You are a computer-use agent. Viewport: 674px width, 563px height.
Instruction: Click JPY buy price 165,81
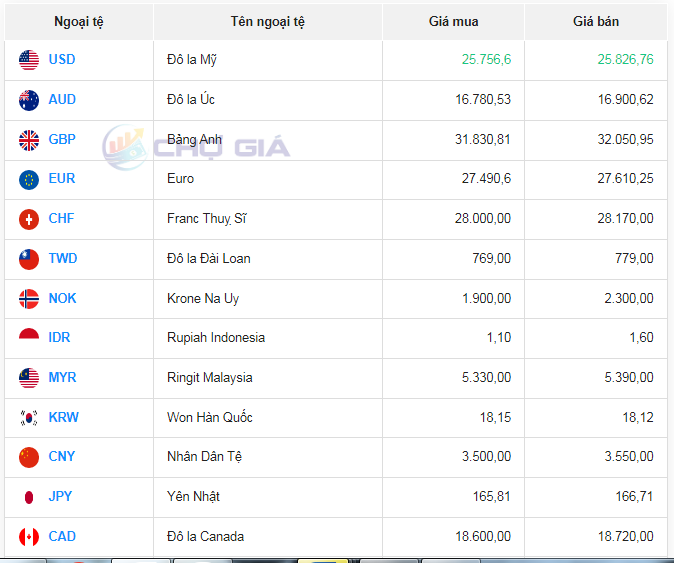[x=492, y=496]
